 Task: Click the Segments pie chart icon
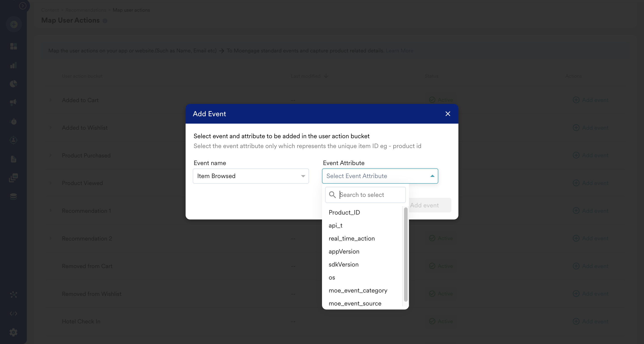point(13,84)
